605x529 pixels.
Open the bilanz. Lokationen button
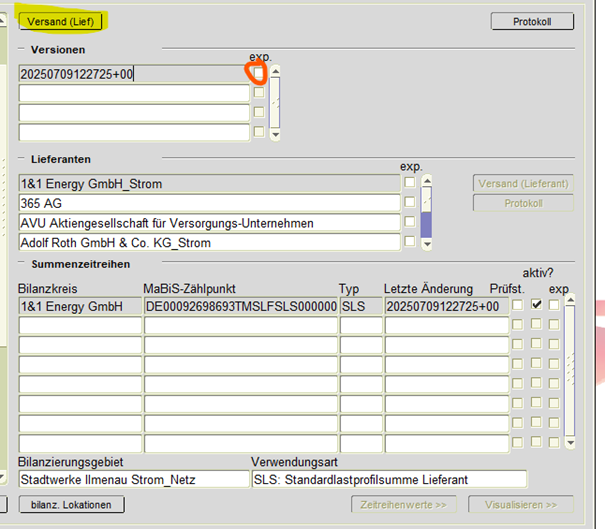(72, 505)
